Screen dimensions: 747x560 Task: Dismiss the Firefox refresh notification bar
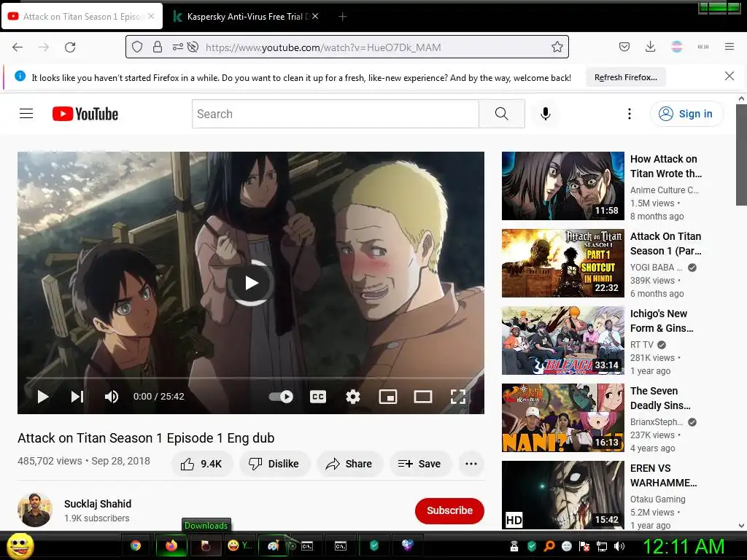pos(729,76)
